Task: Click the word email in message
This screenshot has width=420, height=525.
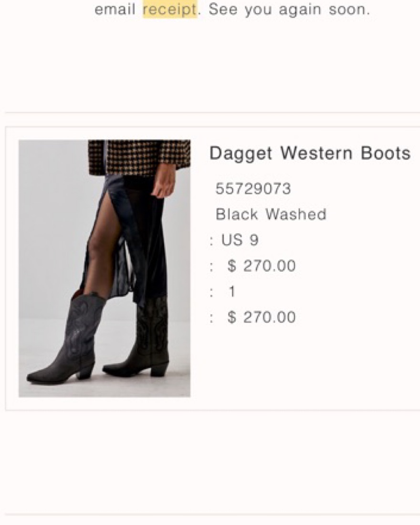Action: tap(115, 10)
